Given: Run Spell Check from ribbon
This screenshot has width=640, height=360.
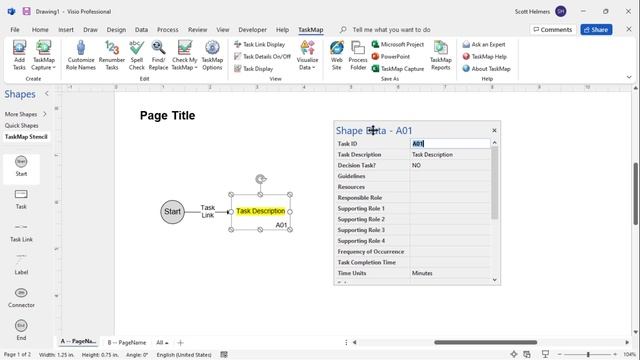Looking at the screenshot, I should point(136,55).
